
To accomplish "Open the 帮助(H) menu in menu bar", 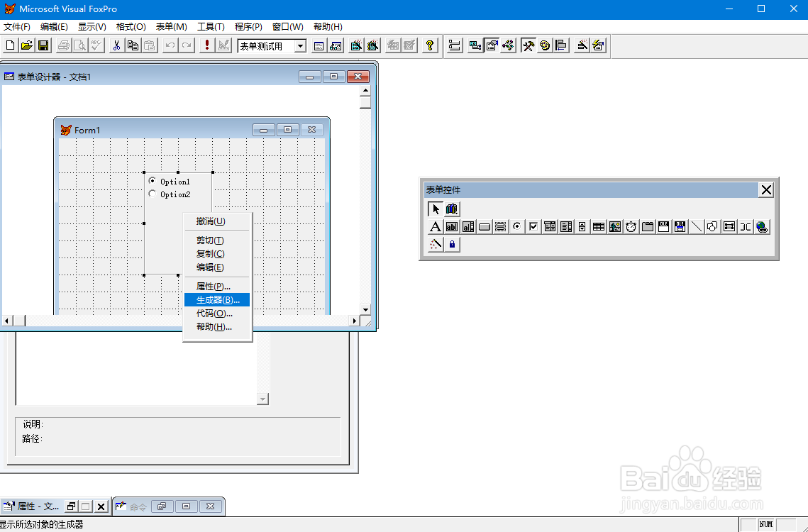I will tap(328, 27).
